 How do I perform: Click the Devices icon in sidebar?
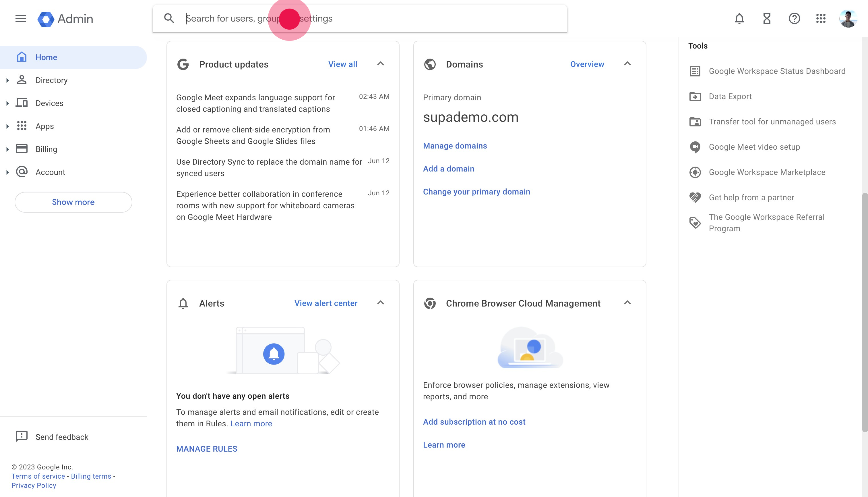click(22, 103)
